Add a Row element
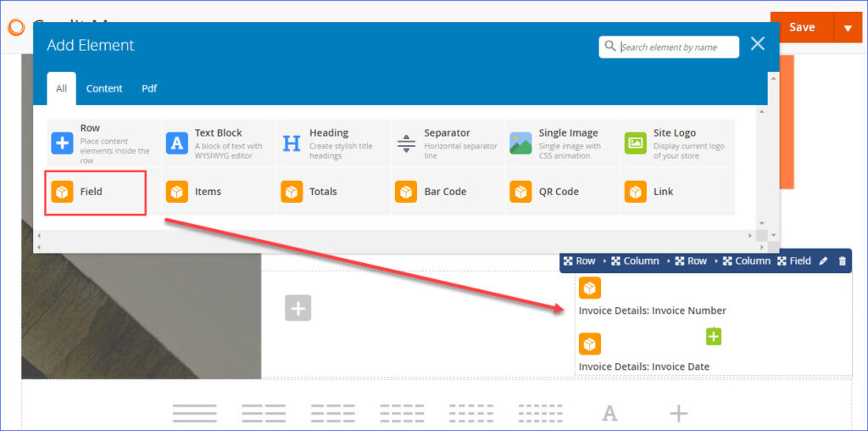Image resolution: width=868 pixels, height=431 pixels. [103, 143]
